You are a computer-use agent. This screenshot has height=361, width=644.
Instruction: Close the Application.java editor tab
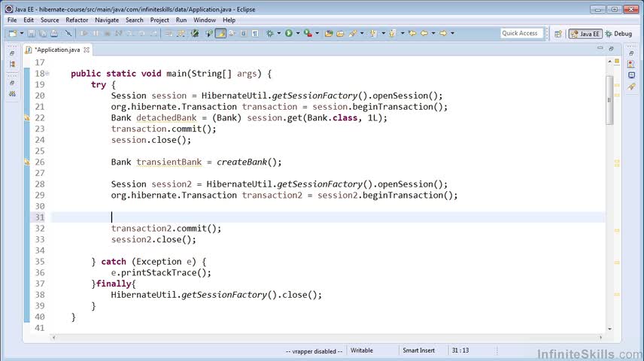(x=87, y=50)
